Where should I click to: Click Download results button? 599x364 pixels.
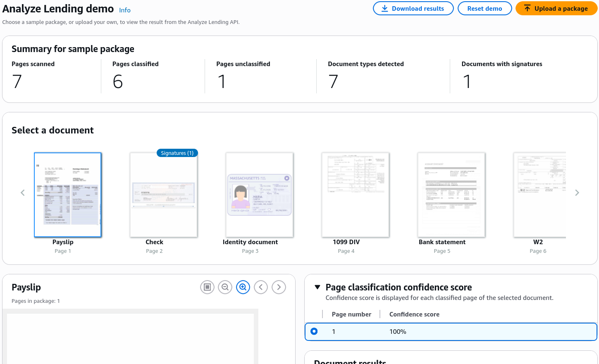413,8
